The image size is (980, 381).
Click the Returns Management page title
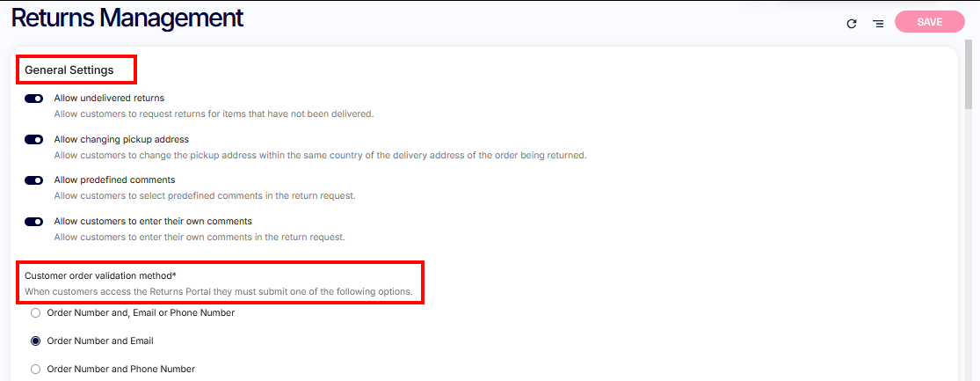click(x=127, y=18)
